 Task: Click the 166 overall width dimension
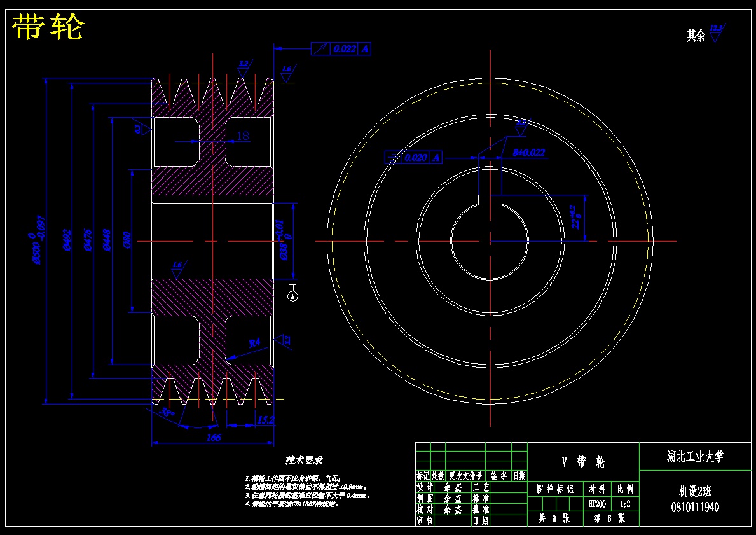click(213, 438)
